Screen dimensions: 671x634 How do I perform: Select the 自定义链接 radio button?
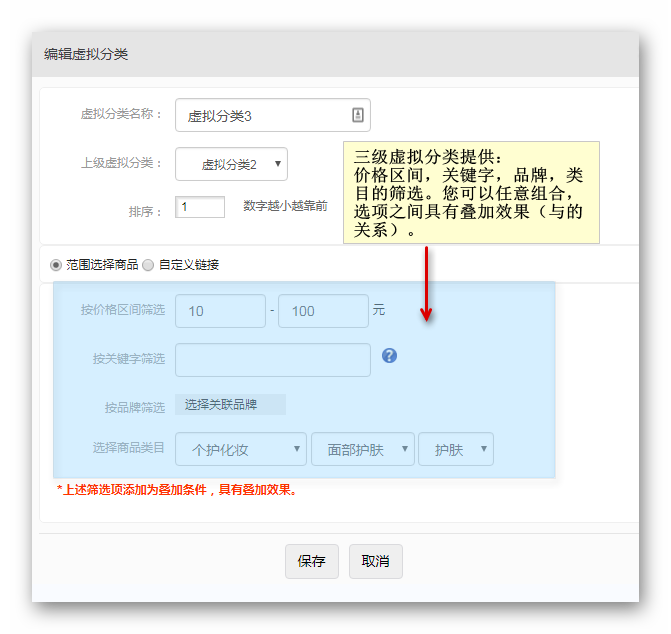[148, 265]
